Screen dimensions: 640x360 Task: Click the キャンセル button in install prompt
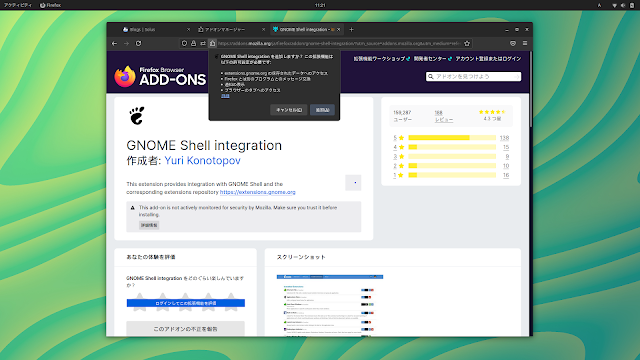289,110
